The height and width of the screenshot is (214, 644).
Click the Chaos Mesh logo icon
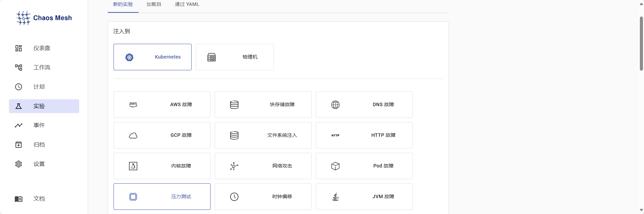pyautogui.click(x=23, y=18)
